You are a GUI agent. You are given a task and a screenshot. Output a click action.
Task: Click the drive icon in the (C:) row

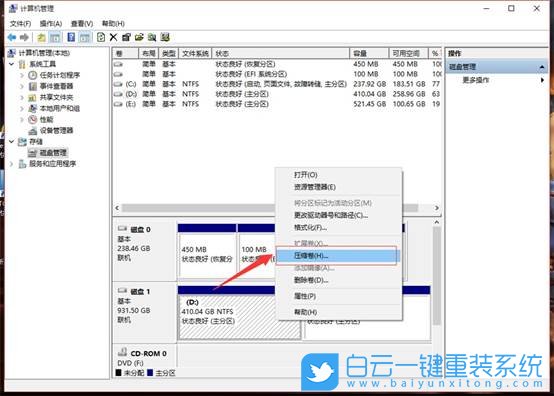pyautogui.click(x=118, y=84)
